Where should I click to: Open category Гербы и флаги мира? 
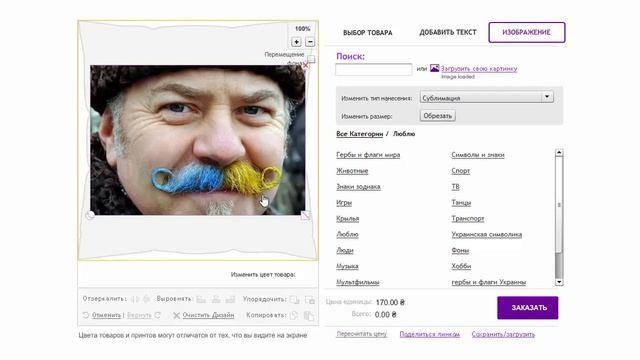(x=368, y=155)
